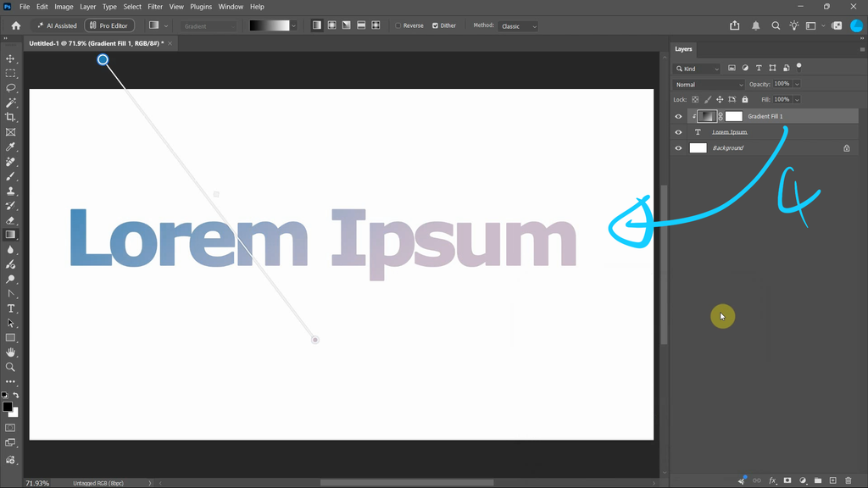Choose Angle Gradient style

347,25
